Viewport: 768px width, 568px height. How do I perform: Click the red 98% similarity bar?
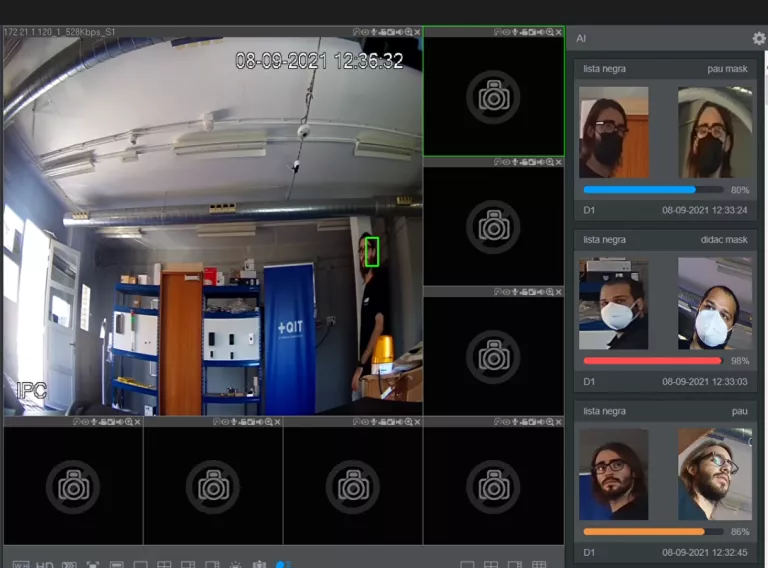point(653,361)
